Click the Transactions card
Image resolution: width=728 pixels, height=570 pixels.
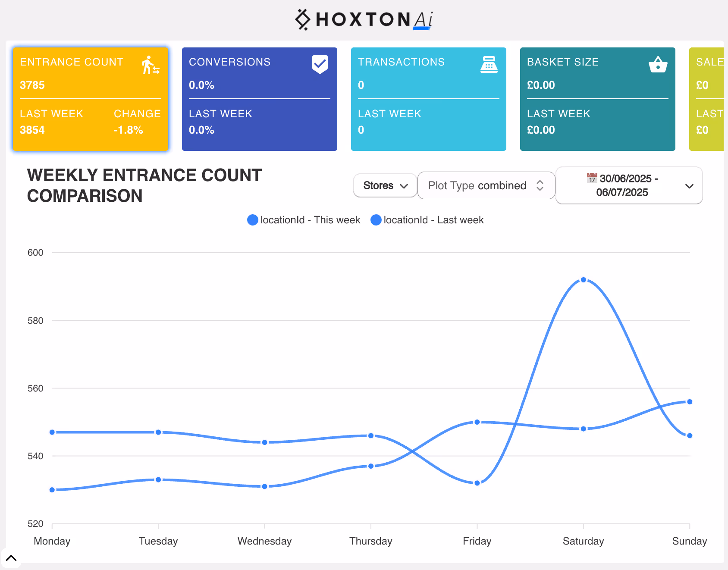(428, 99)
